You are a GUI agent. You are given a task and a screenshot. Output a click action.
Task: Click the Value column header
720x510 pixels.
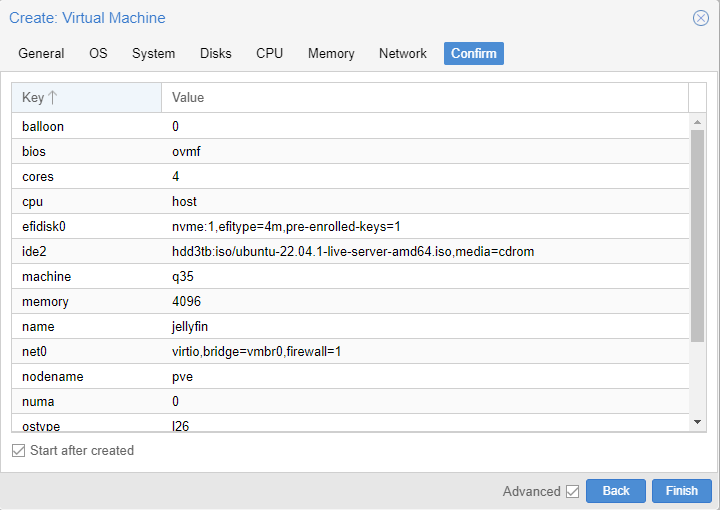tap(425, 97)
